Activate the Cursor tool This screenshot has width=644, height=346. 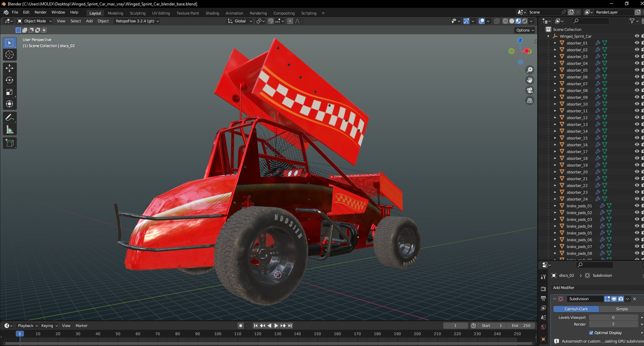pyautogui.click(x=9, y=55)
